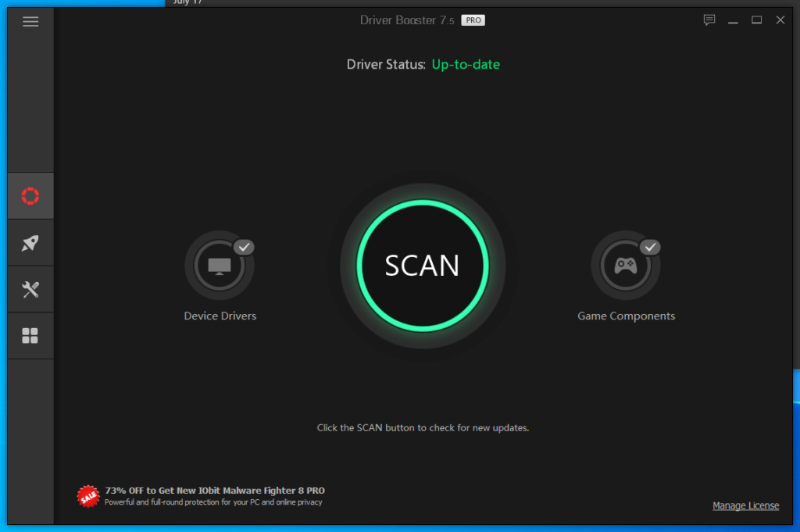Click the SCAN button to check for updates
Image resolution: width=800 pixels, height=532 pixels.
[422, 266]
